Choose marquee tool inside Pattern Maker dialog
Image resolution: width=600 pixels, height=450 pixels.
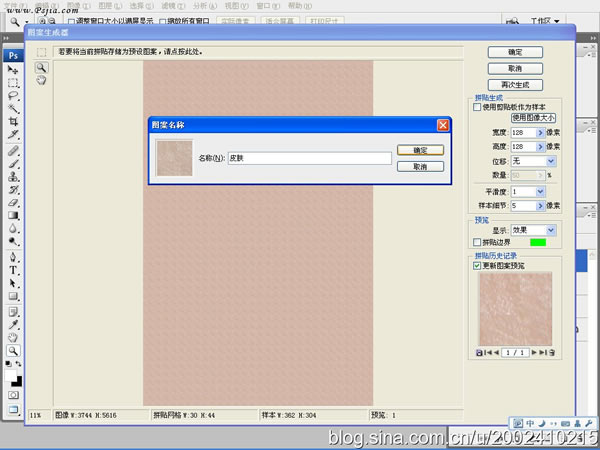point(41,52)
